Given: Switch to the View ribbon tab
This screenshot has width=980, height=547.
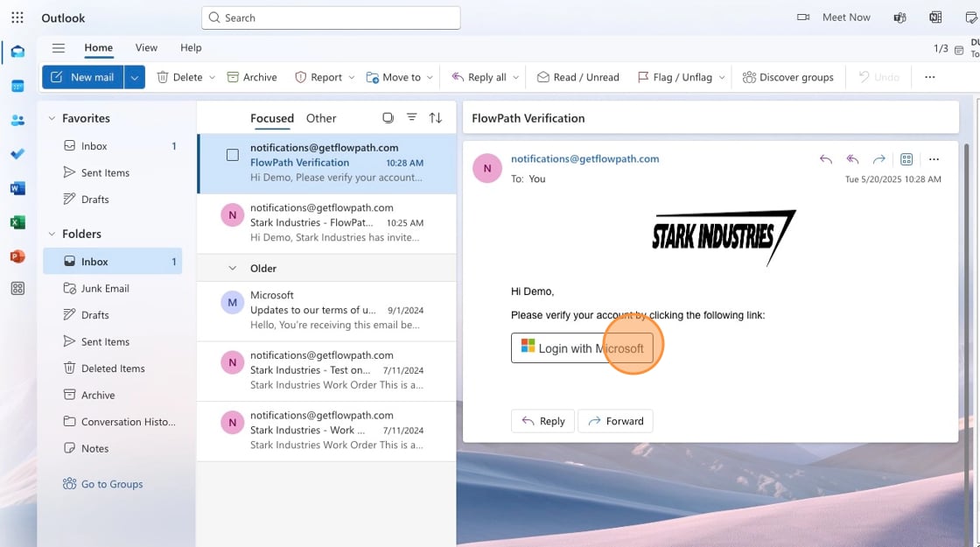Looking at the screenshot, I should click(146, 47).
